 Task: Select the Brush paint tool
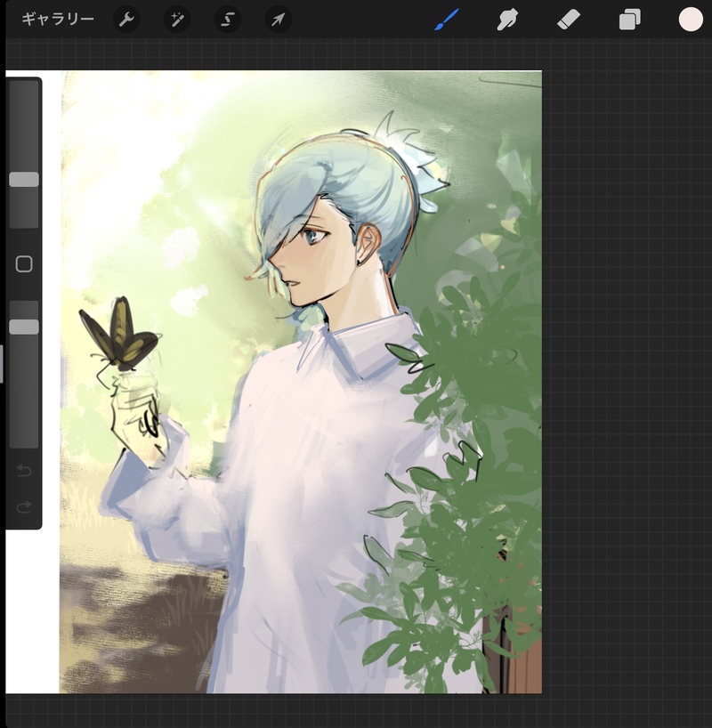tap(447, 20)
